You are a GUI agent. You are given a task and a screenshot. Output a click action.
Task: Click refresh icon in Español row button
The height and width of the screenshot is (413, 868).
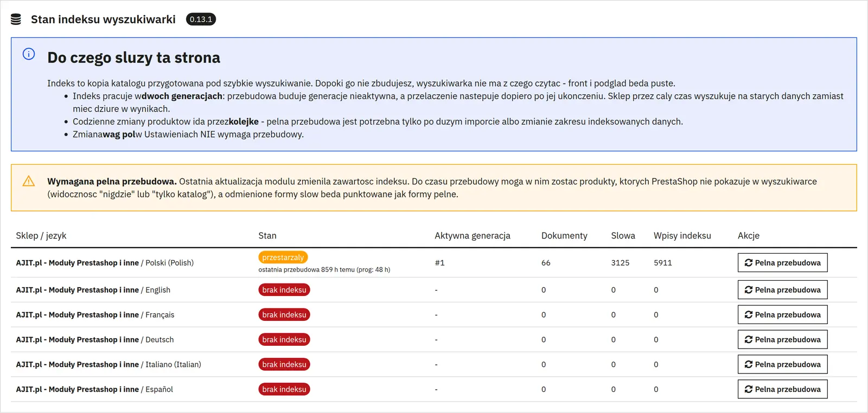(749, 389)
